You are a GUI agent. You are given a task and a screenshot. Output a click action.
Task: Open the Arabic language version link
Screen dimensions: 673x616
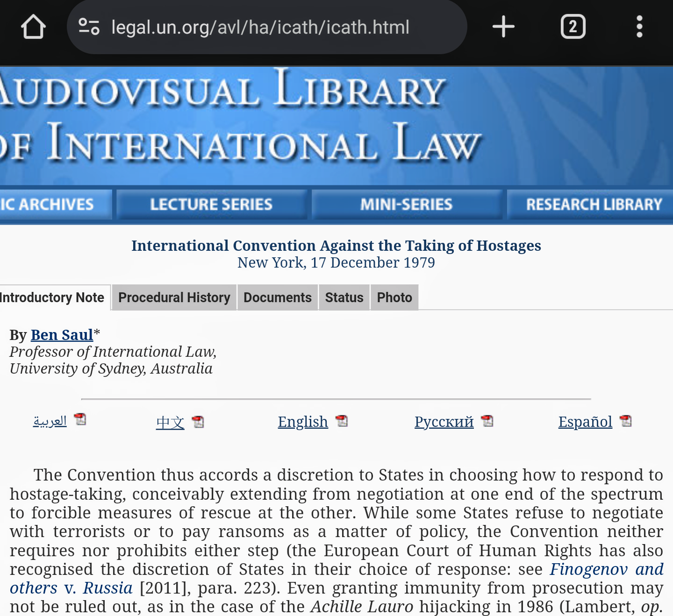pos(50,421)
